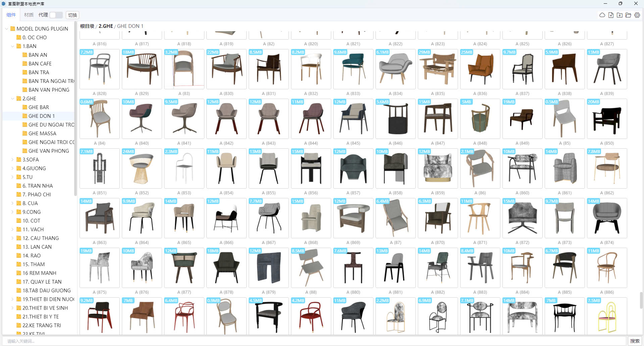This screenshot has width=644, height=346.
Task: Click the folder icon beside 6. TRAN NHA
Action: coord(19,186)
